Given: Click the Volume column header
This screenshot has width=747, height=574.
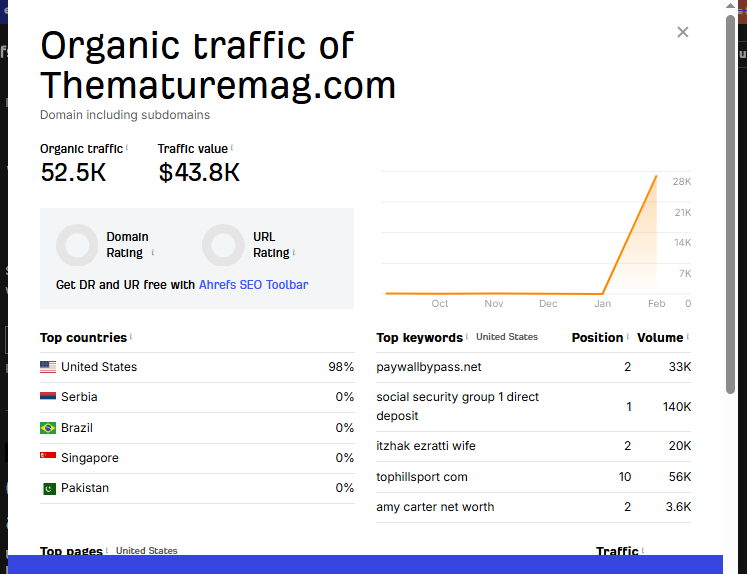Looking at the screenshot, I should coord(660,338).
